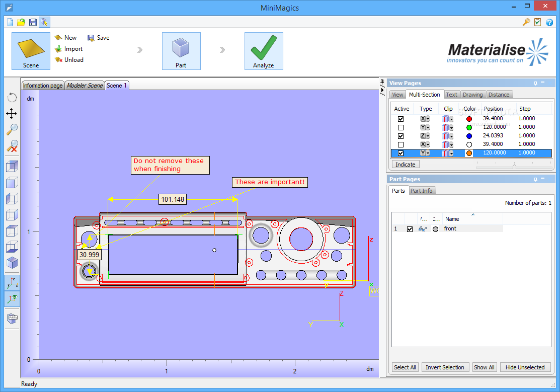Open Type dropdown for white X section
This screenshot has width=560, height=392.
click(x=428, y=145)
